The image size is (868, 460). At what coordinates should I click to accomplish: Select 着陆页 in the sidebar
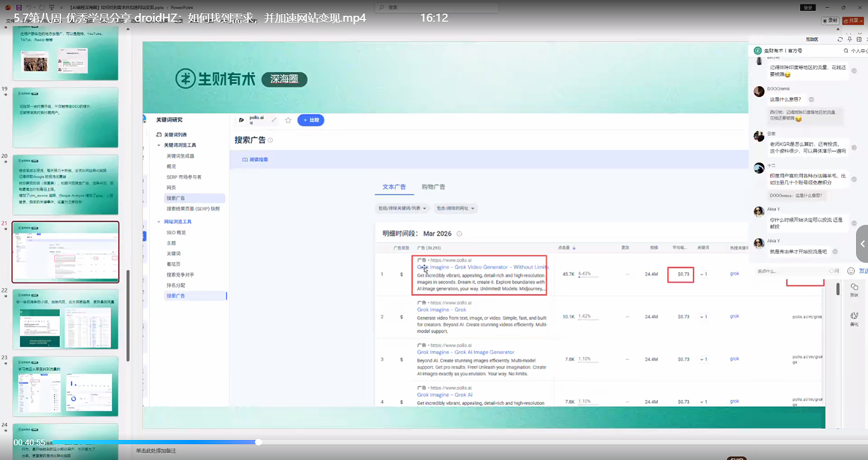174,264
